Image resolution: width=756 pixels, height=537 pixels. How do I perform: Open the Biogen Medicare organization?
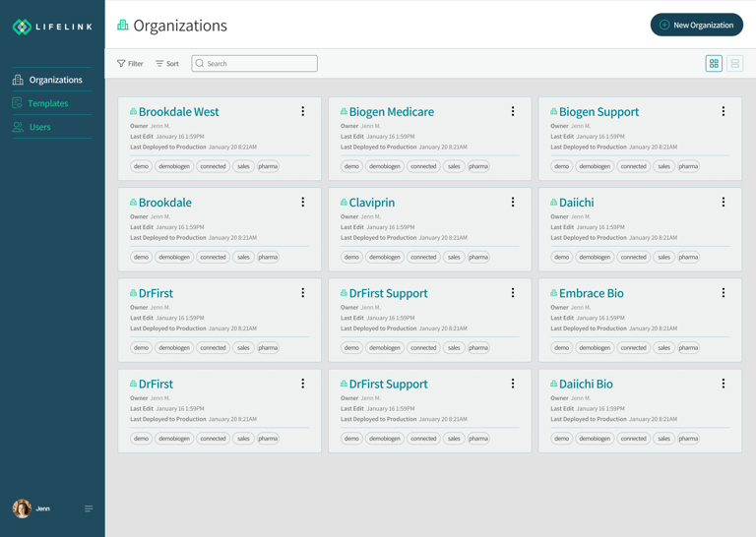391,112
